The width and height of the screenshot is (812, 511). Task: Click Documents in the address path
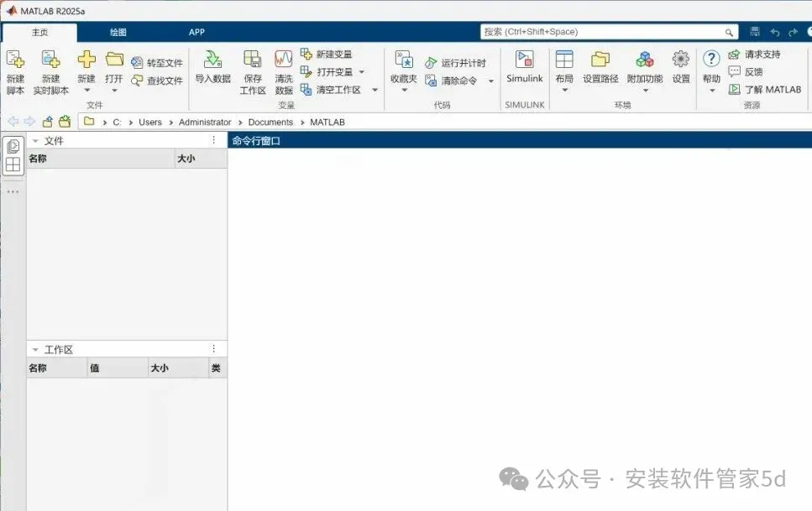pyautogui.click(x=270, y=123)
